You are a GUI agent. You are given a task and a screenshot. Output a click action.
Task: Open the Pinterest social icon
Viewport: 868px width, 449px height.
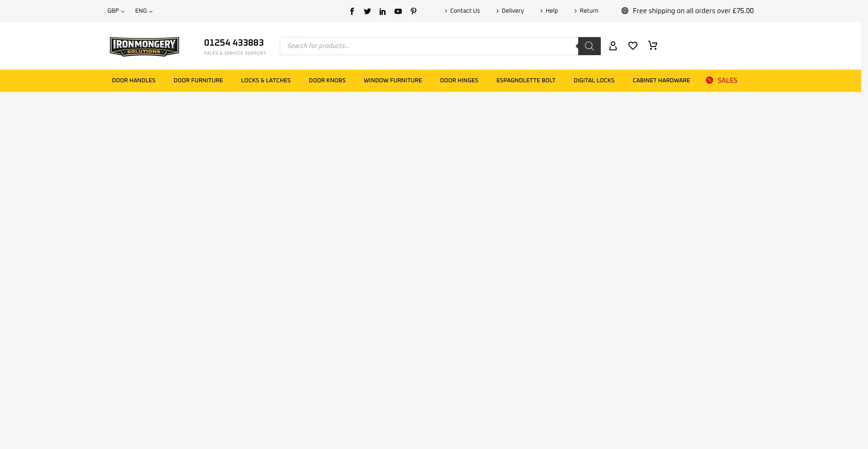[x=413, y=11]
